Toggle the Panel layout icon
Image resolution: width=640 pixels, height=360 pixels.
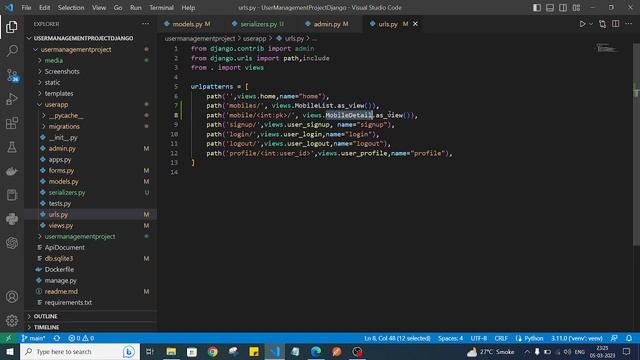point(550,8)
